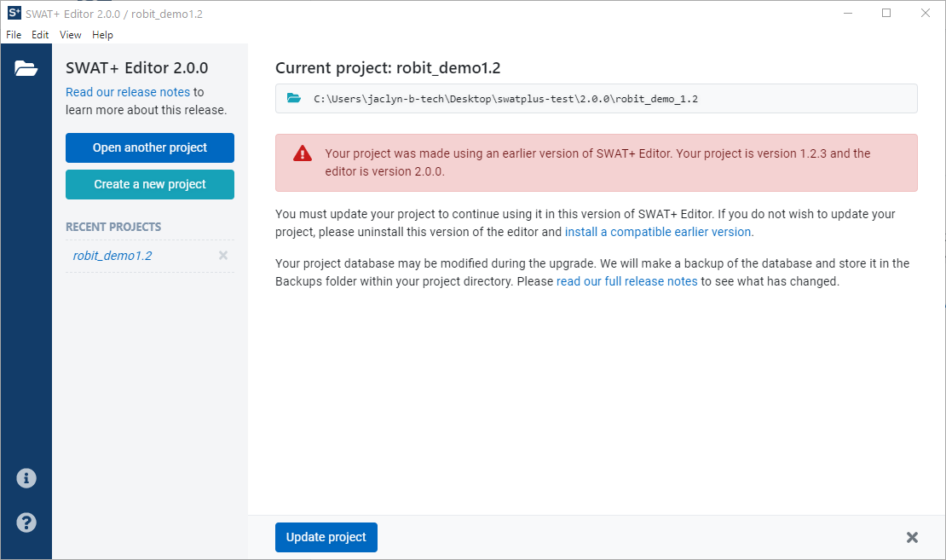Open the Edit menu

coord(40,35)
